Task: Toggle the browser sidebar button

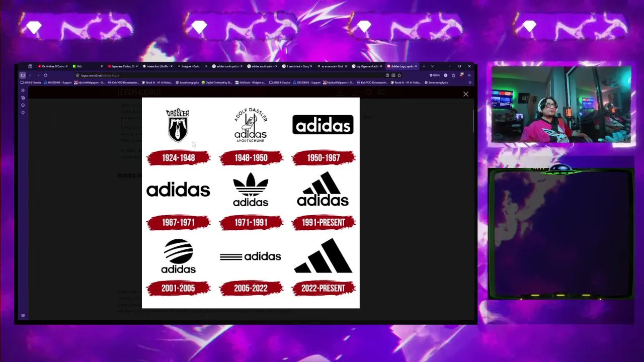Action: (x=23, y=75)
